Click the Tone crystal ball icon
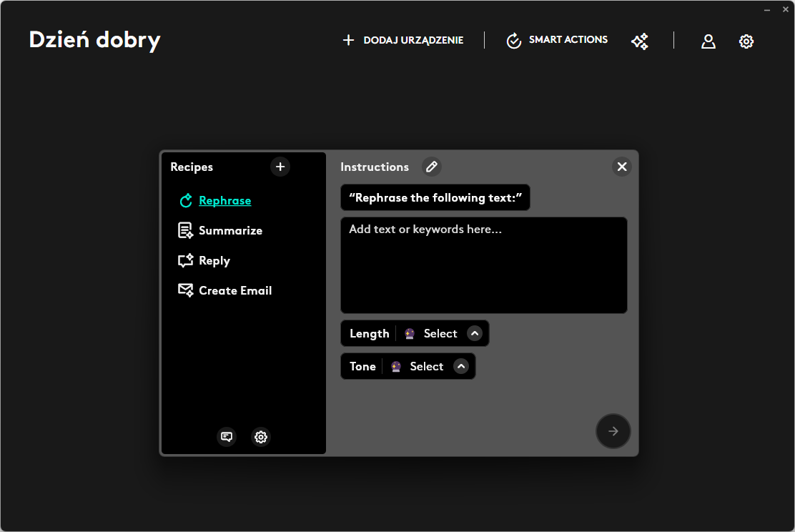 click(x=396, y=366)
